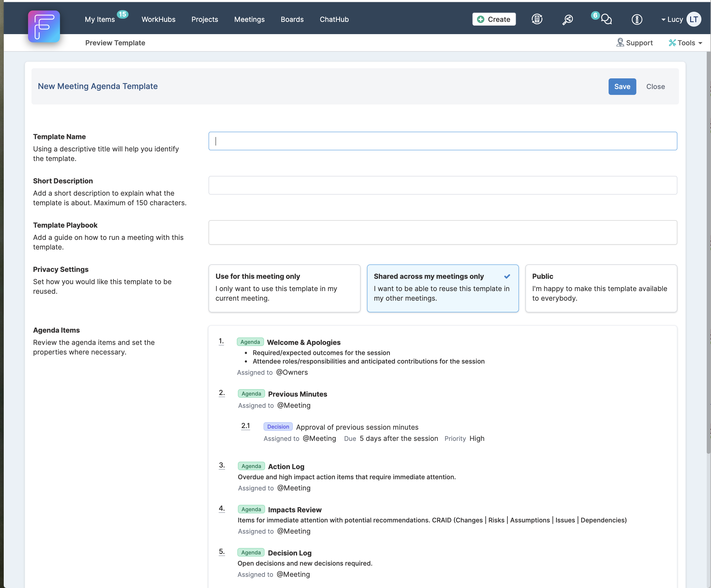Image resolution: width=711 pixels, height=588 pixels.
Task: Click the app logo icon
Action: (x=44, y=26)
